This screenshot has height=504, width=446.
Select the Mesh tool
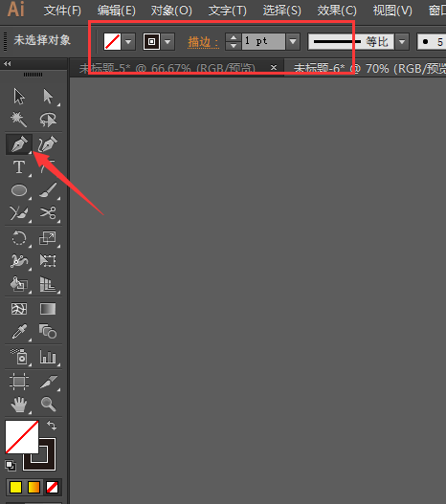click(19, 309)
